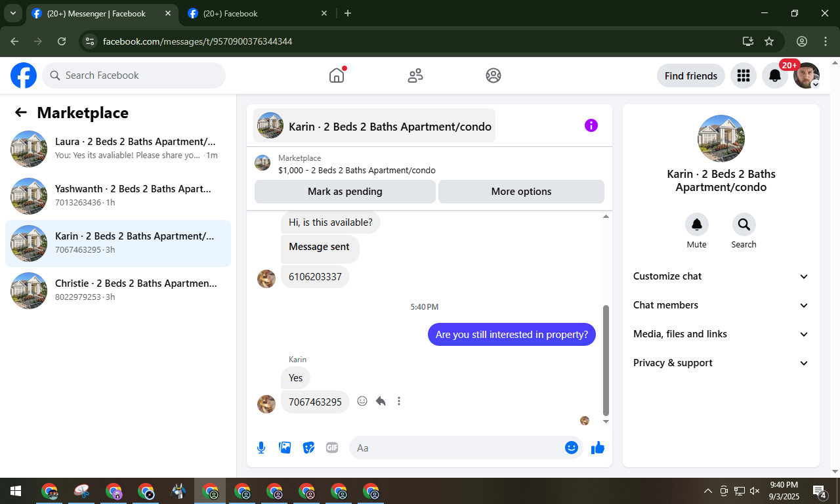840x504 pixels.
Task: Show hidden system tray icons chevron
Action: click(x=707, y=491)
